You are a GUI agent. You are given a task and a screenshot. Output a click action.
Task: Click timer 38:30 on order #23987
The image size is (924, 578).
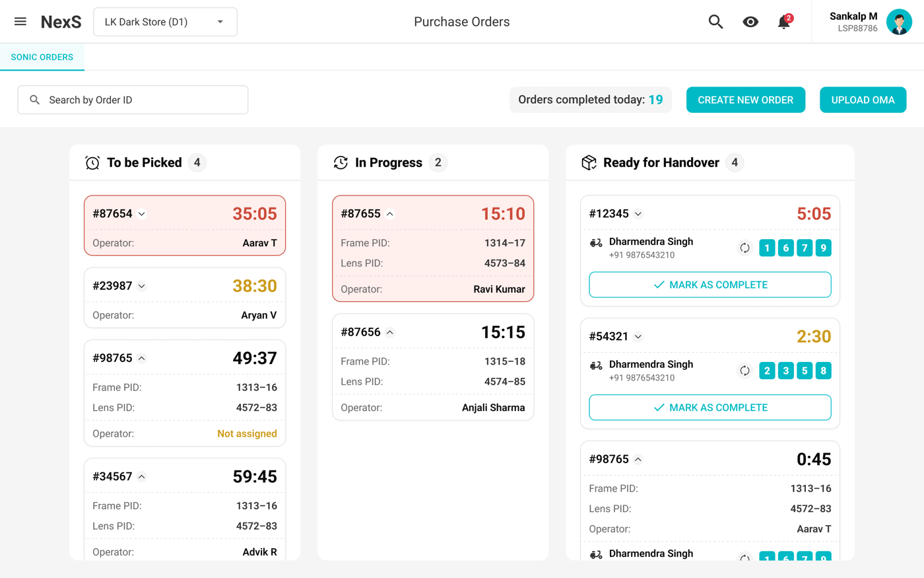255,286
